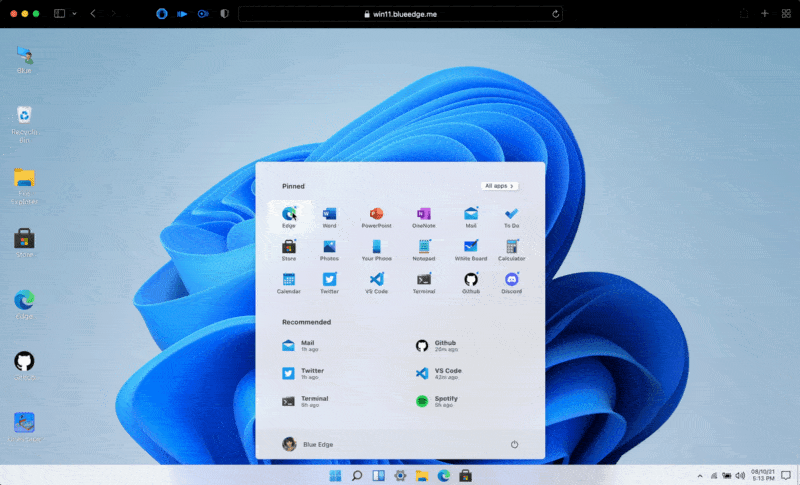Open the Widgets panel from taskbar
Screen dimensions: 800x485
pos(379,475)
